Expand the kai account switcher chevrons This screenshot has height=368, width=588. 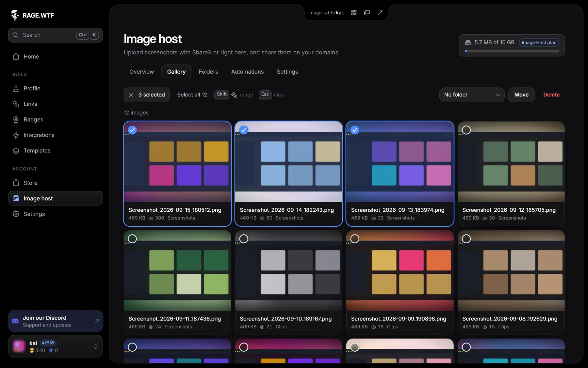(x=95, y=346)
